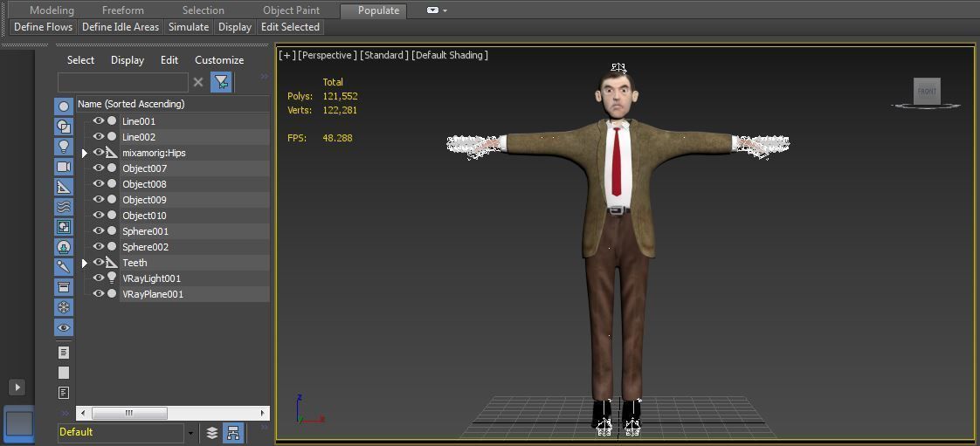Clear the scene explorer search with X

[198, 82]
